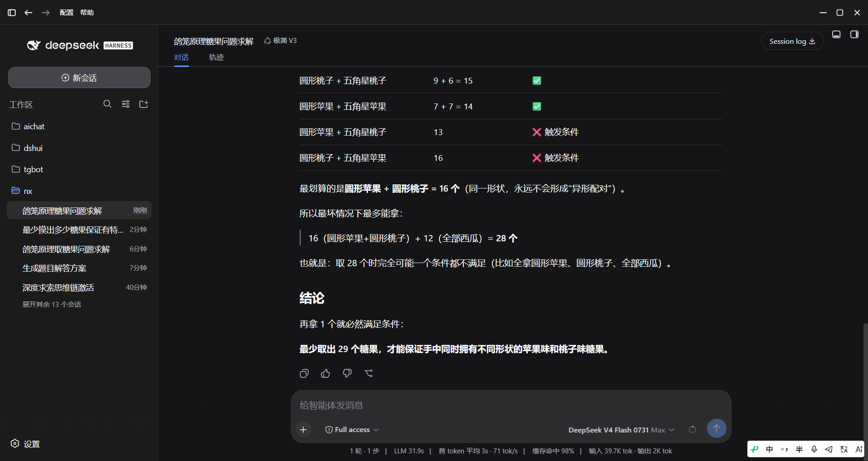Open the 帮助 menu
This screenshot has width=868, height=461.
[x=87, y=13]
